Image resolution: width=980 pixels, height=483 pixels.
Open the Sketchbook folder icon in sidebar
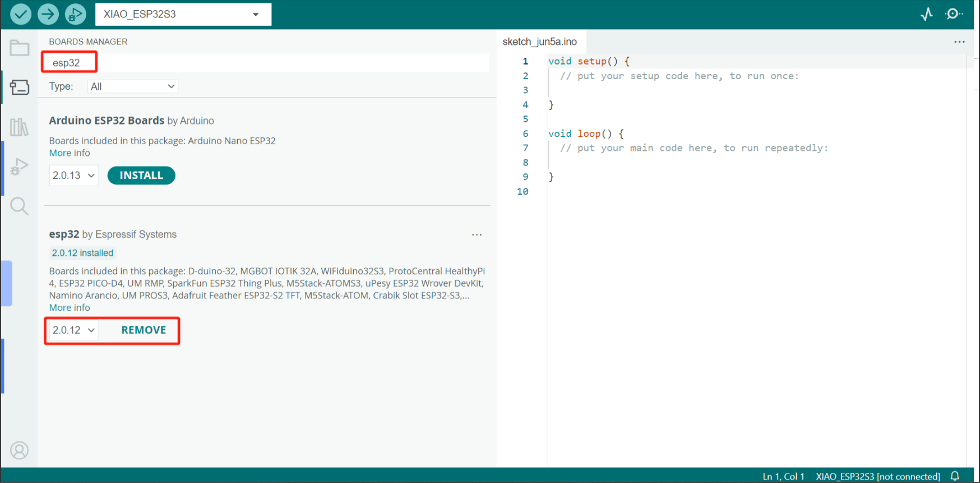pos(20,48)
